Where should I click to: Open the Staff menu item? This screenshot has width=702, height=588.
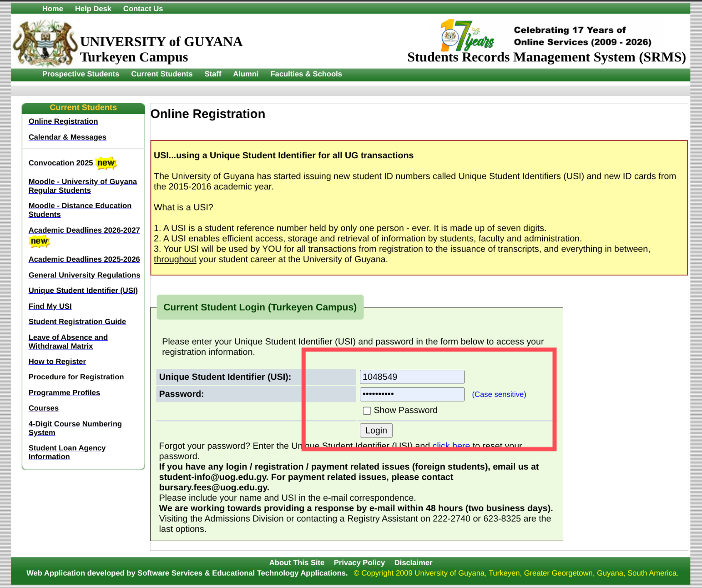point(213,74)
